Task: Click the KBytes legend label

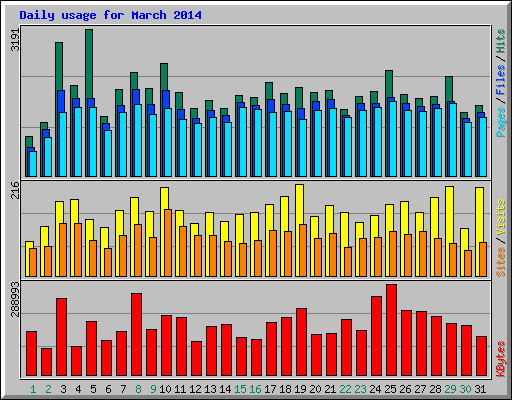Action: [500, 359]
